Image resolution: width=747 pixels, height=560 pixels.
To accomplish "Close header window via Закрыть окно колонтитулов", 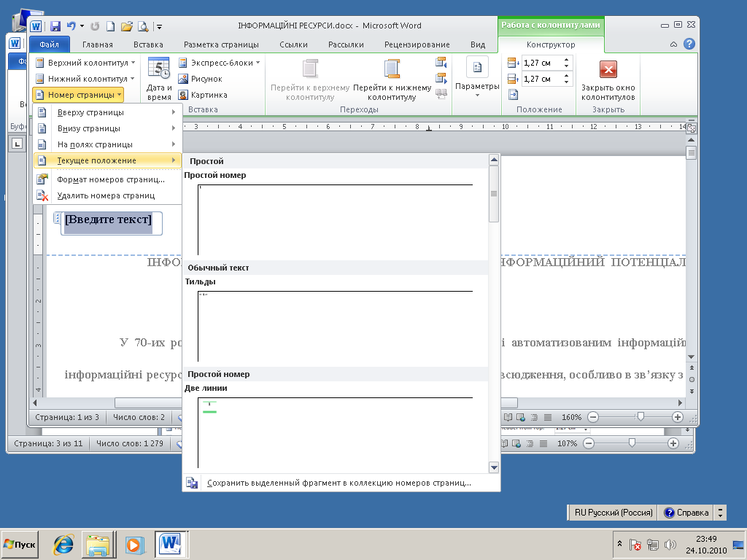I will [x=608, y=79].
